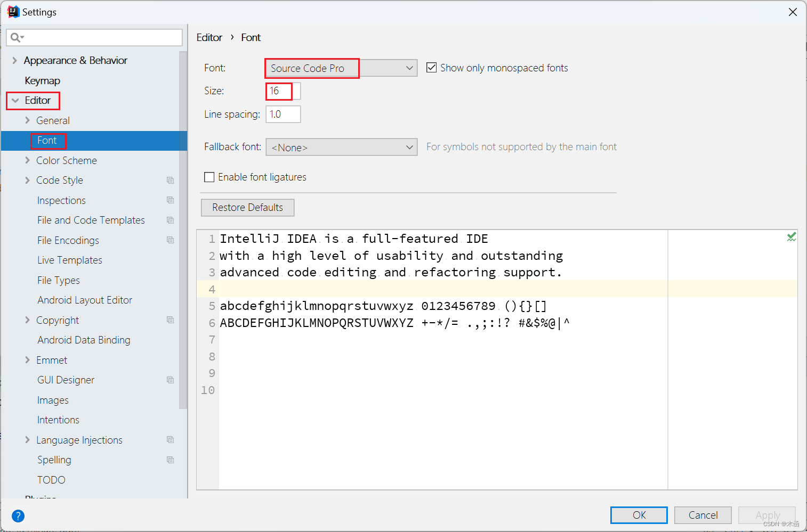Screen dimensions: 807x532
Task: Open the Fallback font dropdown
Action: (341, 147)
